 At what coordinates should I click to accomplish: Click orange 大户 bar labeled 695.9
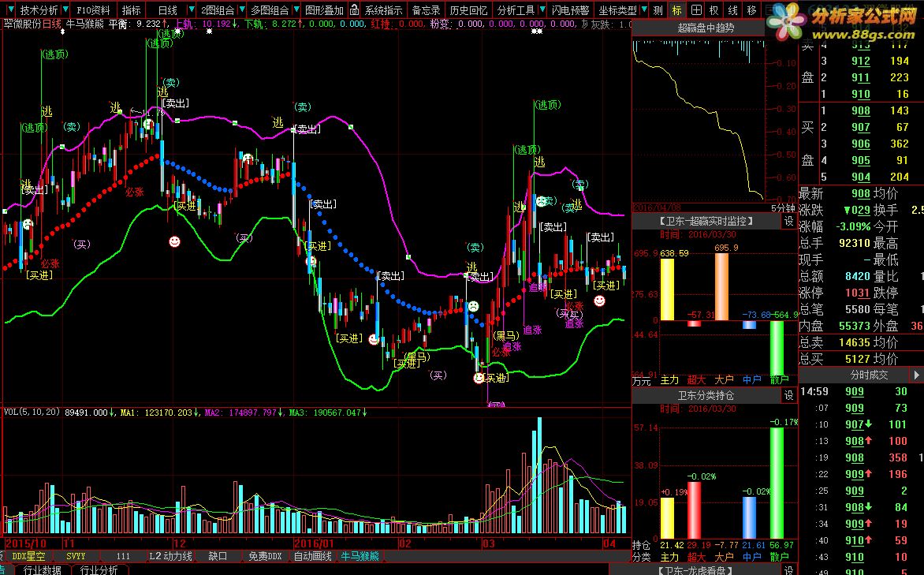click(722, 286)
